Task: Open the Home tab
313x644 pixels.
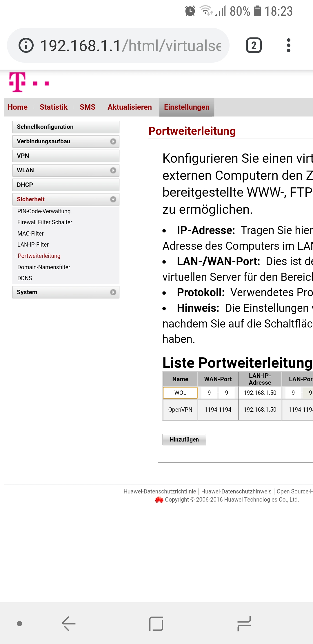Action: [17, 107]
